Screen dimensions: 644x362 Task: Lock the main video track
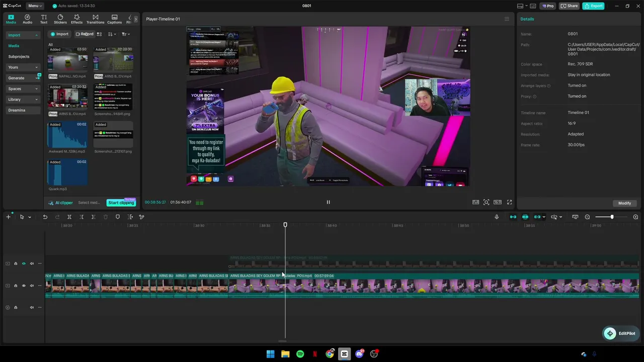(16, 286)
